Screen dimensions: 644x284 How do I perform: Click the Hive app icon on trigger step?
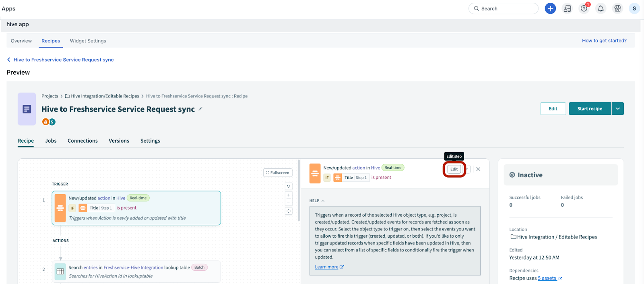point(60,208)
